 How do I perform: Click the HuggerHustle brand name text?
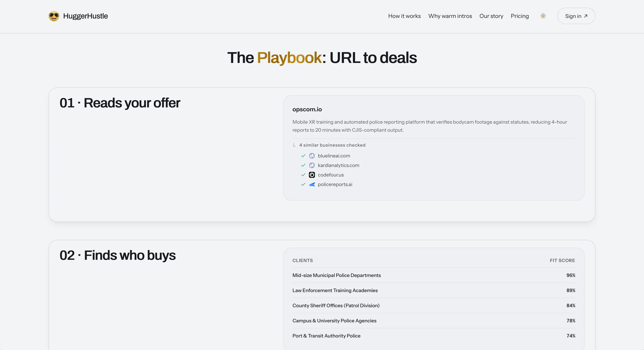pyautogui.click(x=86, y=16)
